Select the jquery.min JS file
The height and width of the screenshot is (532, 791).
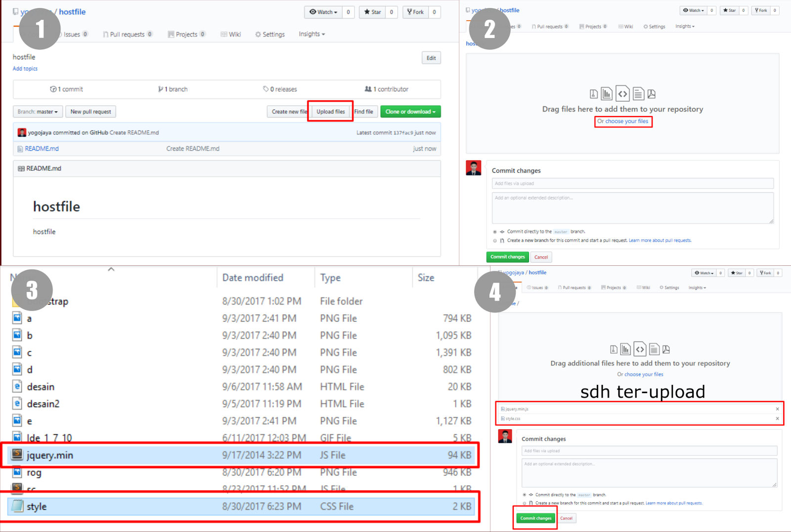pos(241,455)
